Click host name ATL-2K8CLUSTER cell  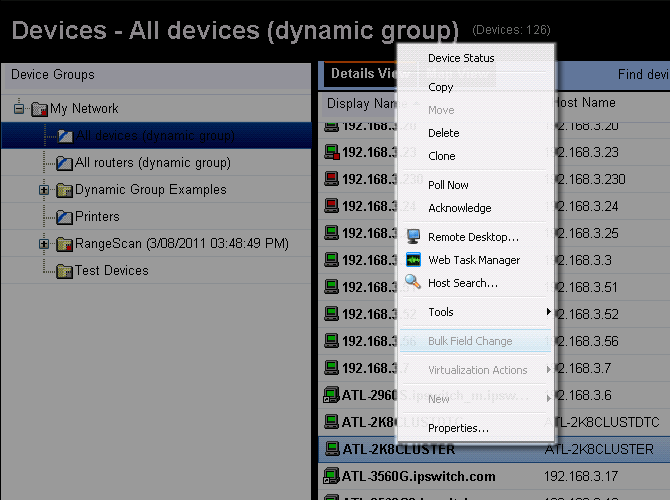(x=599, y=449)
